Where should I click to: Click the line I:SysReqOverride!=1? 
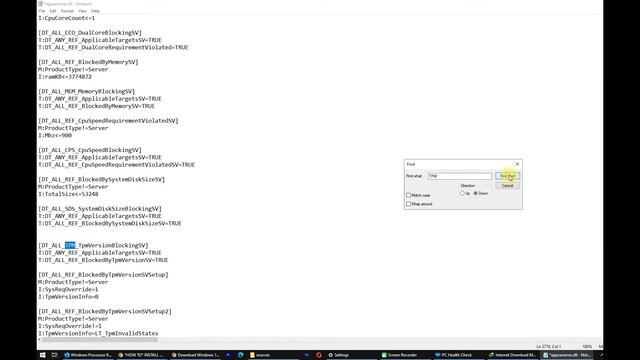pyautogui.click(x=70, y=326)
